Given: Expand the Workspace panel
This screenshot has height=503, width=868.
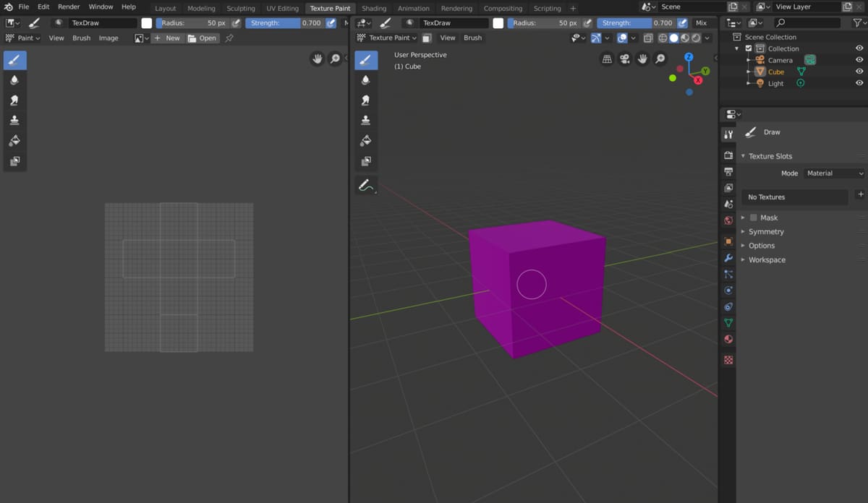Looking at the screenshot, I should [x=767, y=259].
